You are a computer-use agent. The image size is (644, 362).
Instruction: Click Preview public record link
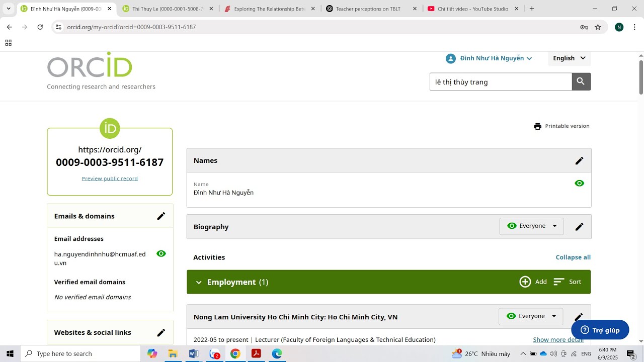(110, 178)
